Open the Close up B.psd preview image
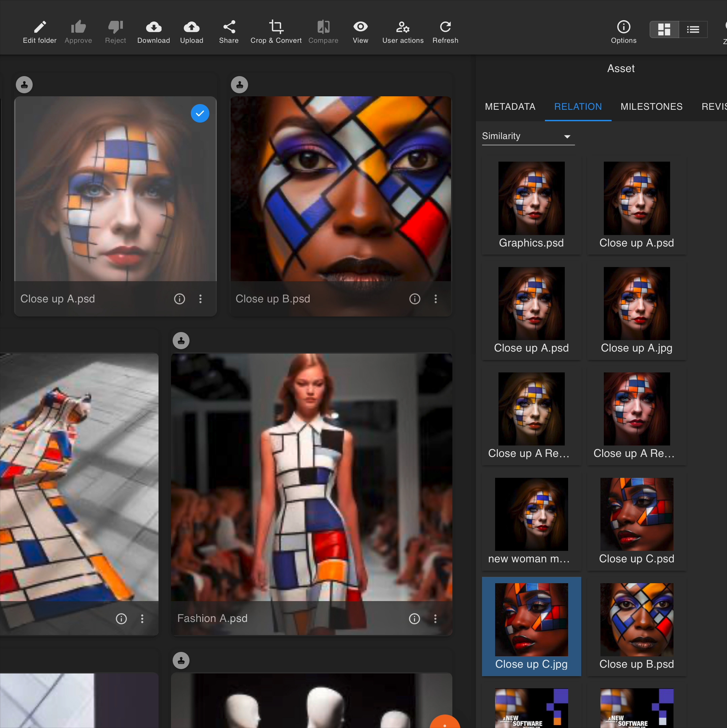Screen dimensions: 727x728 pos(341,189)
